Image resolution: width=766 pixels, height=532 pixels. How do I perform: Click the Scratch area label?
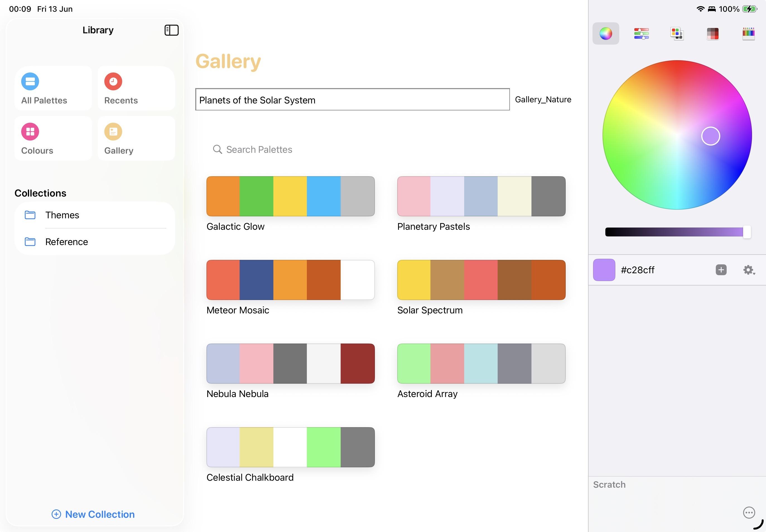pos(609,485)
